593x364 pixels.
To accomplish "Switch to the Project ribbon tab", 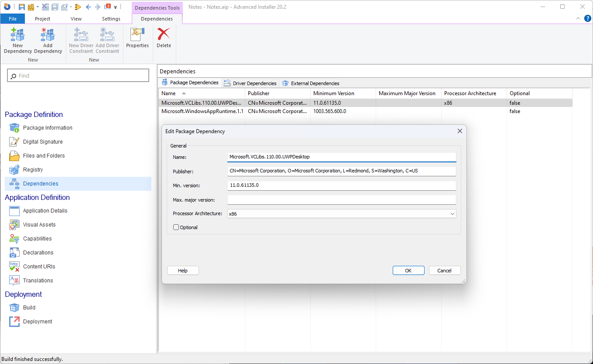I will [x=42, y=19].
